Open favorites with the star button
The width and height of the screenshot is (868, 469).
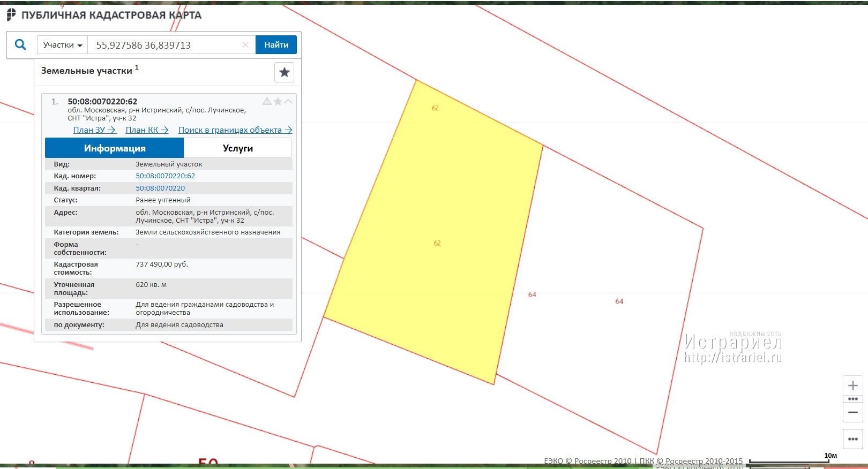[284, 72]
